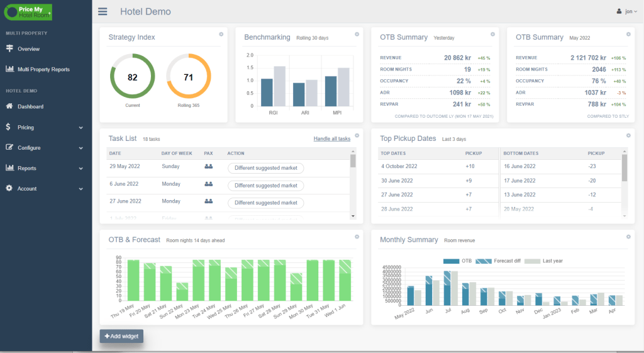Image resolution: width=644 pixels, height=353 pixels.
Task: Click pax icon for 29 May 2022
Action: coord(208,167)
